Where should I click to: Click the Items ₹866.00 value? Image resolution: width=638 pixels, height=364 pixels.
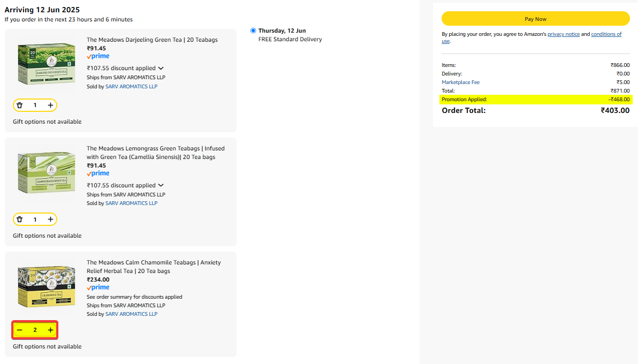(620, 65)
